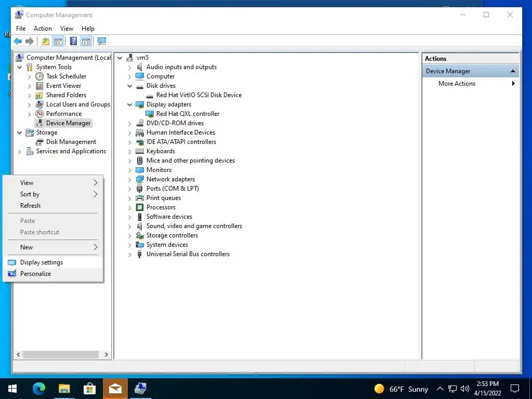
Task: Click the Back arrow toolbar icon
Action: (x=18, y=42)
